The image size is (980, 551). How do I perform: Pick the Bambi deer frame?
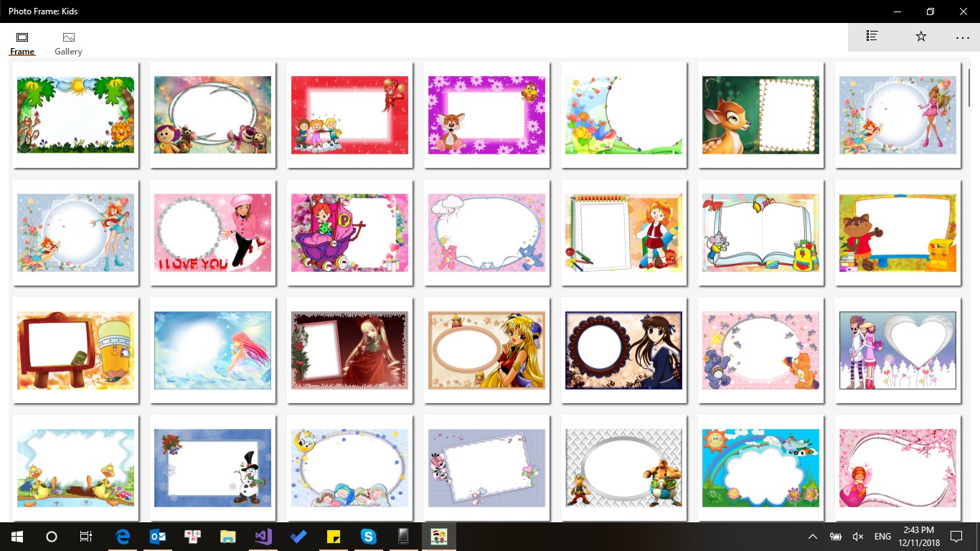[x=761, y=115]
